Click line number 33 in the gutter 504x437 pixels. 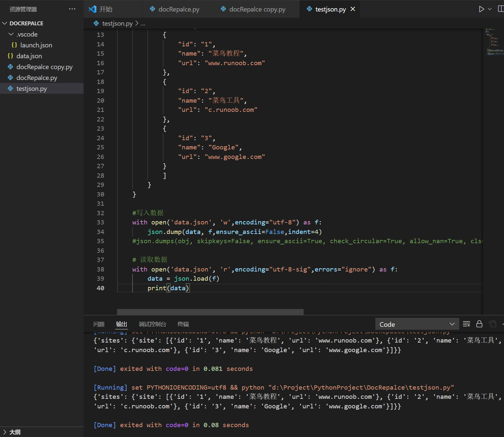[x=100, y=222]
